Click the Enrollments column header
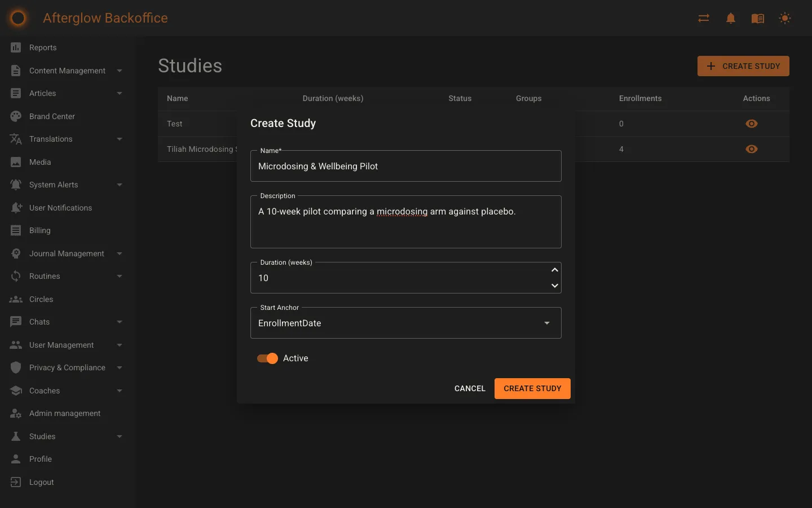Screen dimensions: 812x508 [x=641, y=98]
